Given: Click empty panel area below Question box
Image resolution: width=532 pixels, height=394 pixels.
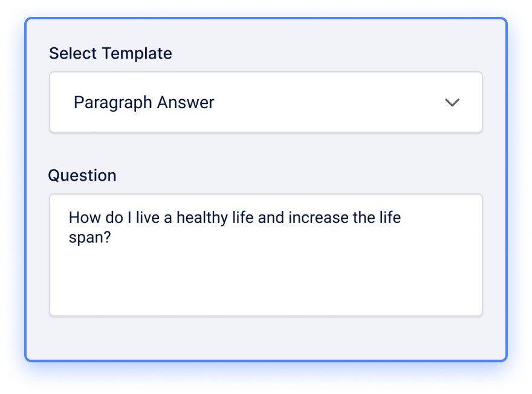Looking at the screenshot, I should pyautogui.click(x=265, y=337).
